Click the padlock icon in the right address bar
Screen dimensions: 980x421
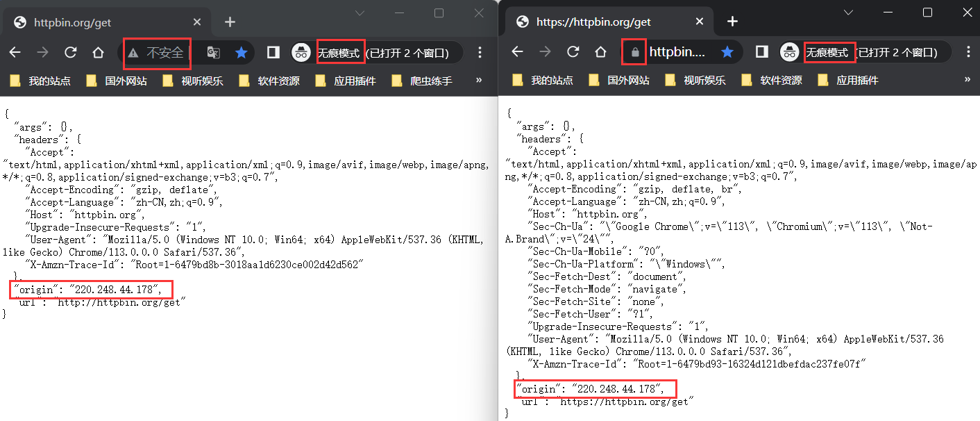[x=634, y=52]
